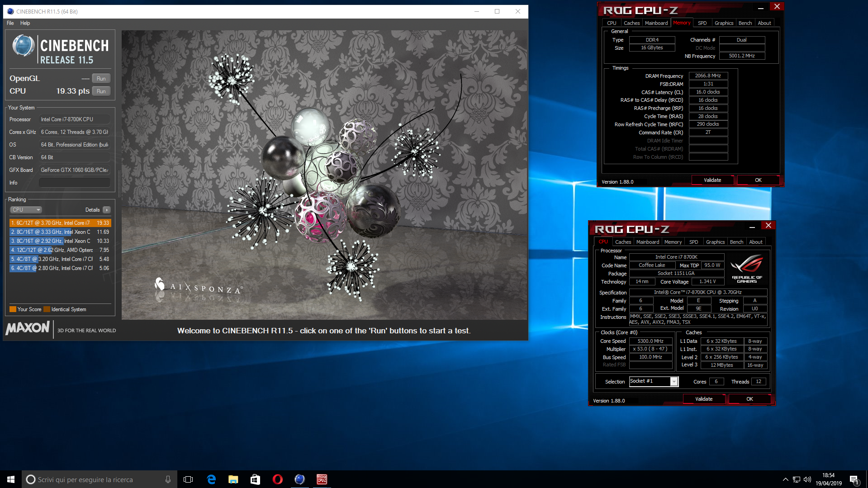
Task: Switch to Bench tab in upper CPU-Z window
Action: coord(745,23)
